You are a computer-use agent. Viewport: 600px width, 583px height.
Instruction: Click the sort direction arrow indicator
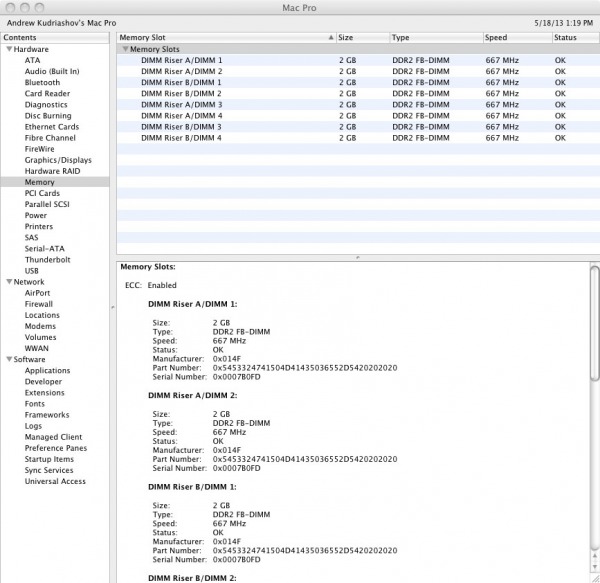click(x=331, y=37)
